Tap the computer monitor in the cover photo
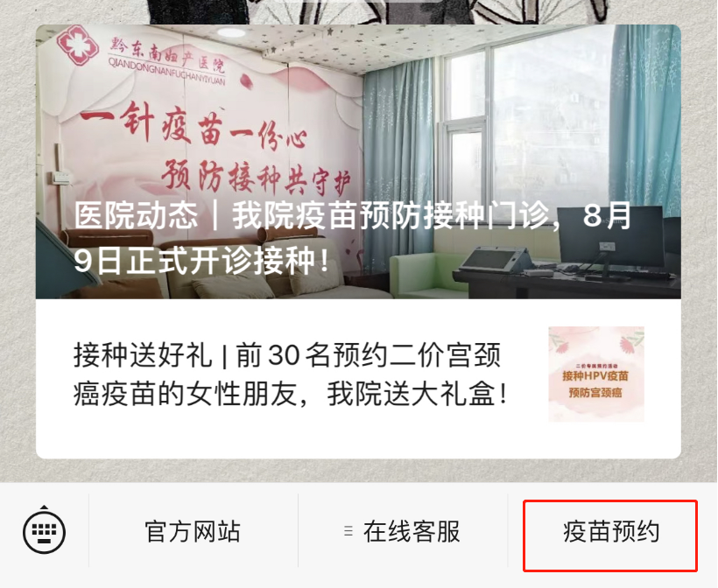Screen dimensions: 718x588 (611, 239)
